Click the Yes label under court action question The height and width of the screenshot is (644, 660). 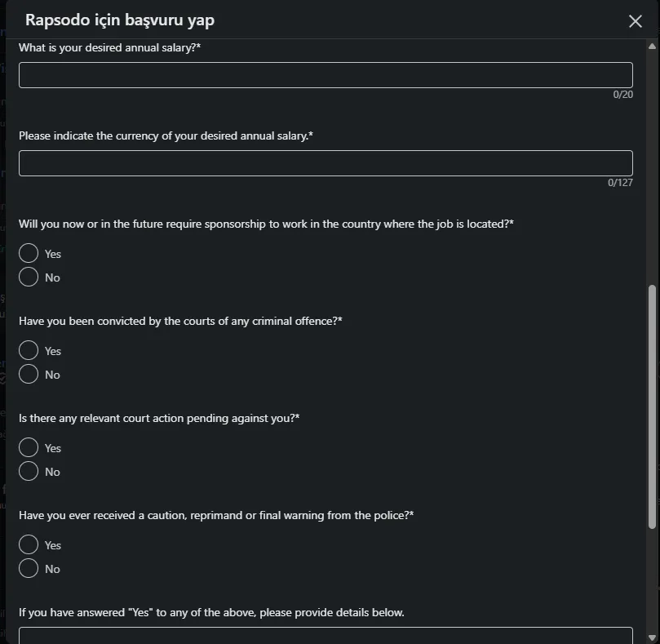pyautogui.click(x=53, y=448)
